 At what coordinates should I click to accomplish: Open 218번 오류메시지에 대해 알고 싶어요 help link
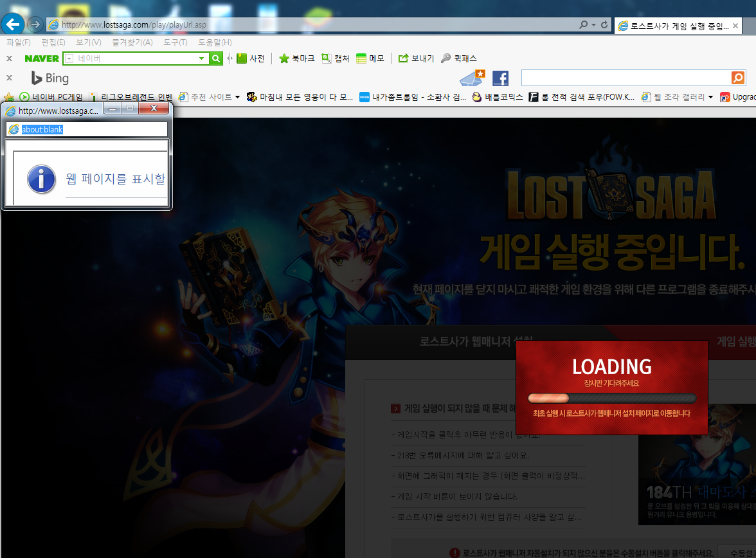coord(463,455)
